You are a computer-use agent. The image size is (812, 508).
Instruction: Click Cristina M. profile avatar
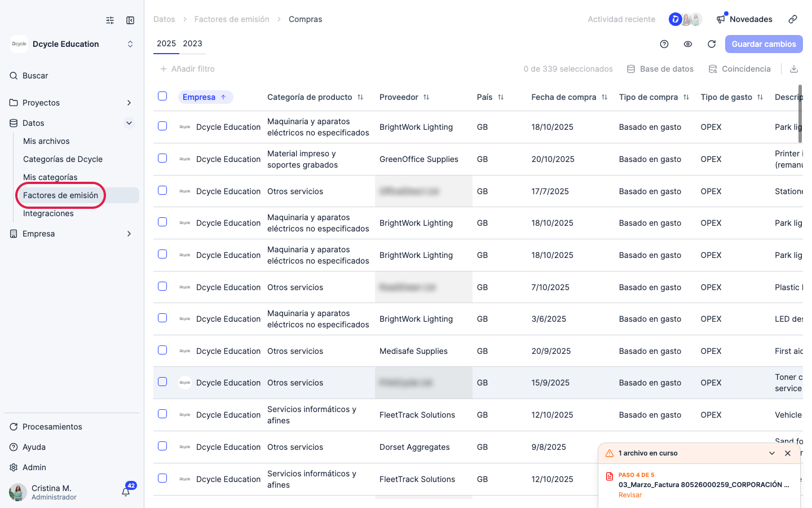tap(18, 492)
